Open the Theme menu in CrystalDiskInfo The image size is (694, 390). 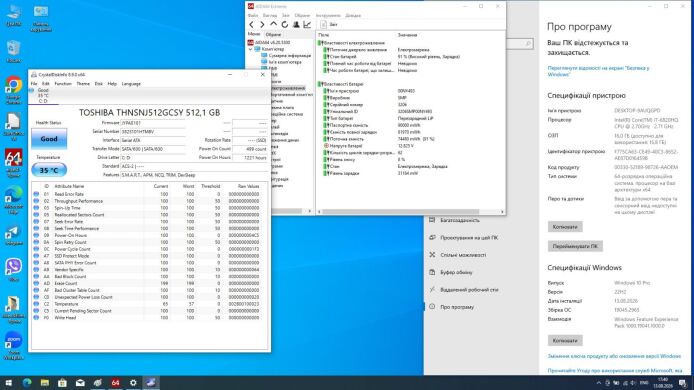coord(83,84)
